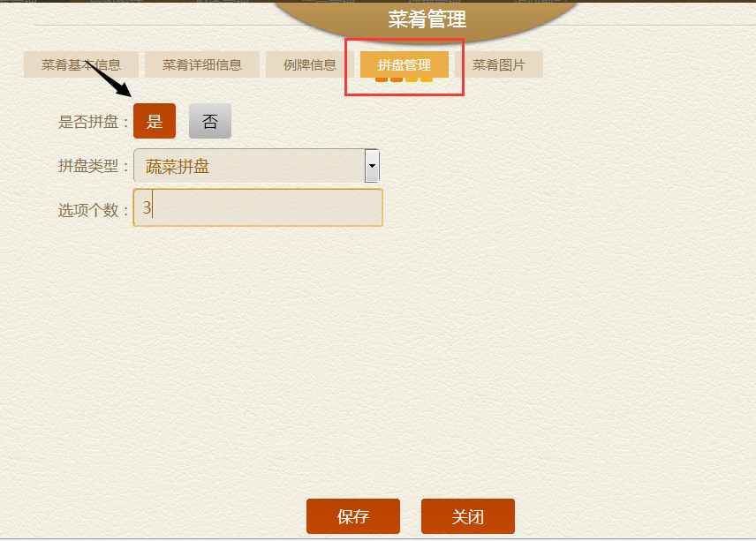Switch to the 菜肴详细信息 tab
Viewport: 756px width, 541px height.
[x=202, y=64]
